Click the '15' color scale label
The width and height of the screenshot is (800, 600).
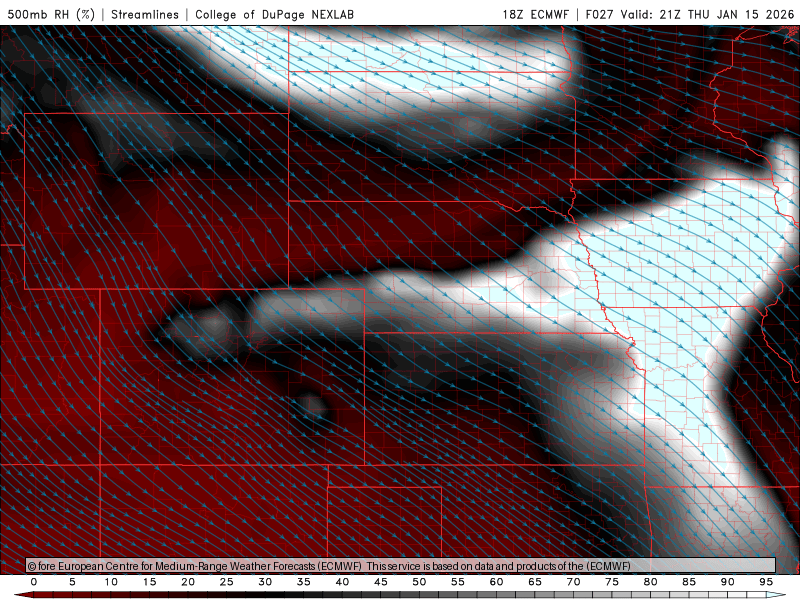149,582
